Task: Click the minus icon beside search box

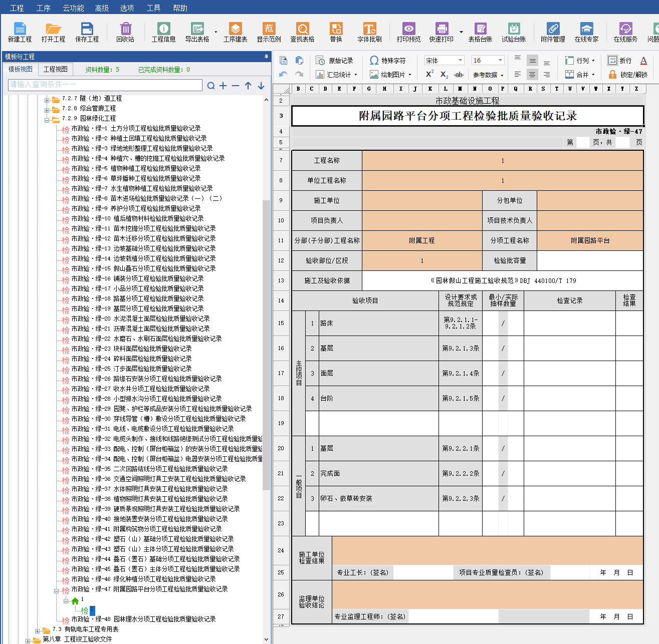Action: [x=236, y=86]
